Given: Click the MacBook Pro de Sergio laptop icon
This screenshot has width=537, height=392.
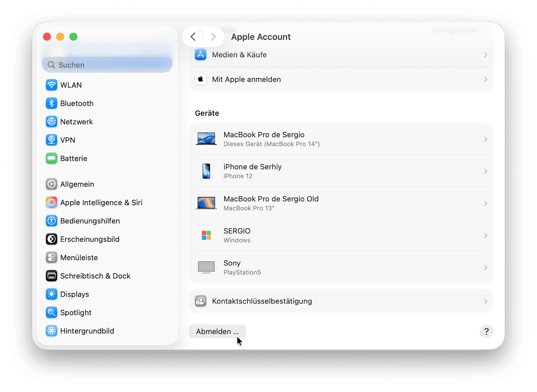Looking at the screenshot, I should point(206,139).
